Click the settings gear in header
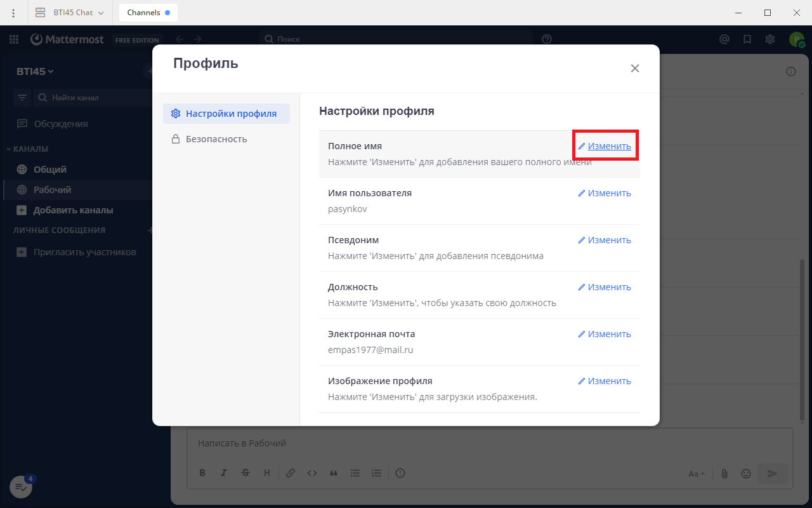 pos(770,39)
